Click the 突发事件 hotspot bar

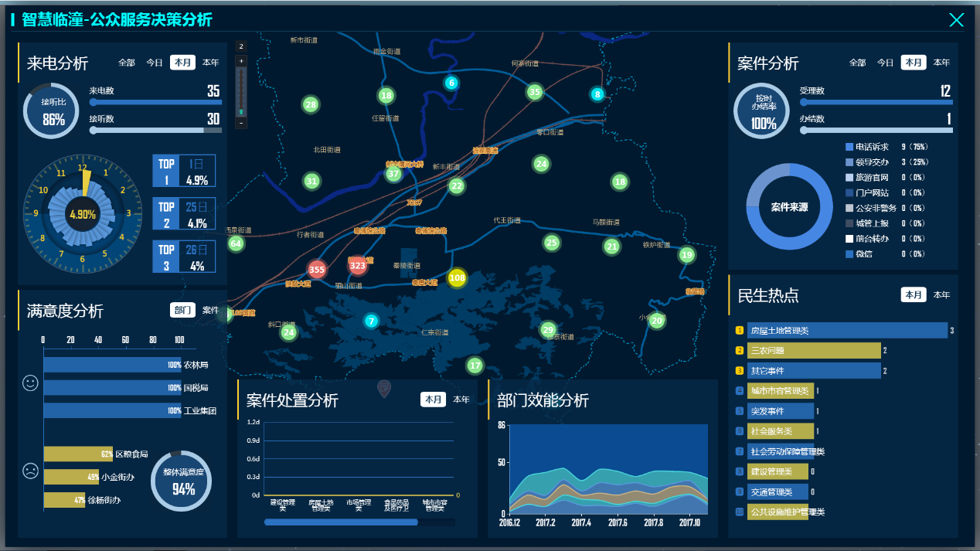[781, 411]
